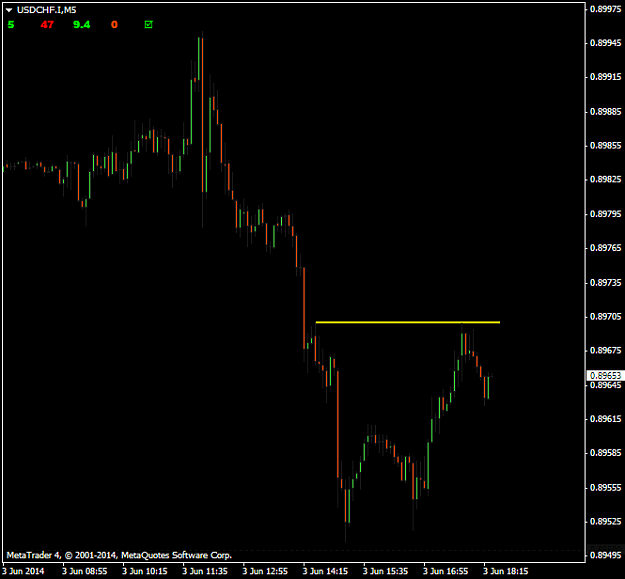Click price scale label 0.89585
The image size is (625, 579).
point(605,453)
